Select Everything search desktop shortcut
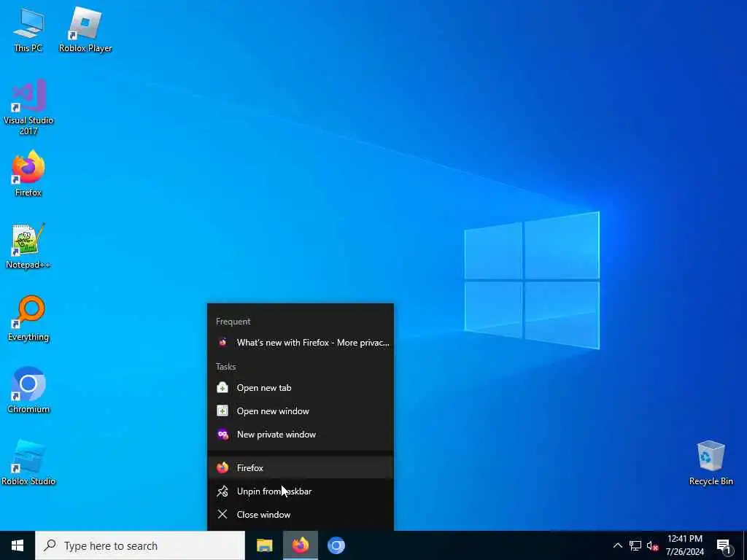Image resolution: width=747 pixels, height=560 pixels. (x=28, y=319)
